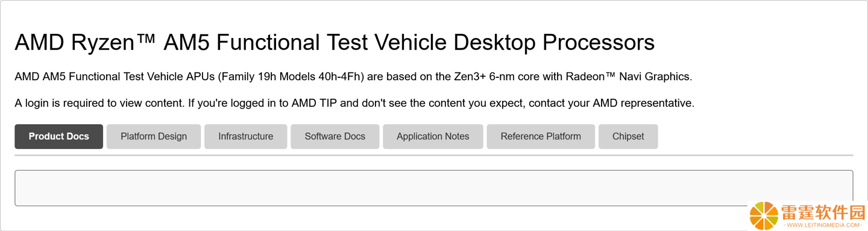Click the "Family 19h Models 40h-4Fh" text
Screen dimensions: 868x231
(x=292, y=77)
